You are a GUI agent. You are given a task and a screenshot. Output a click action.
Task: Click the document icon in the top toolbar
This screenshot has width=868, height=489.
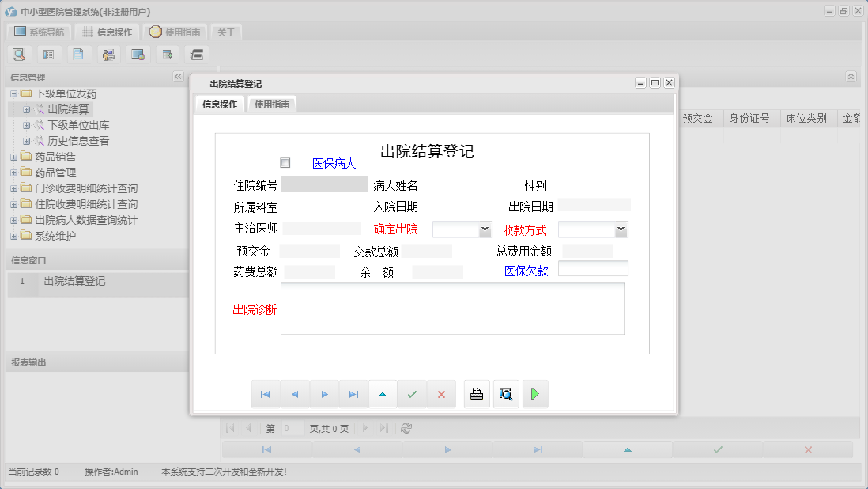point(78,54)
